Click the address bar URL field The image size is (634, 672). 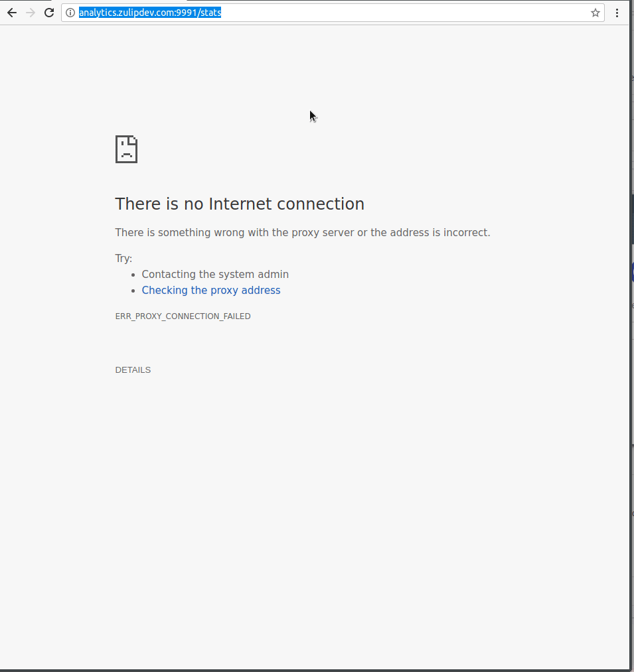[x=333, y=13]
